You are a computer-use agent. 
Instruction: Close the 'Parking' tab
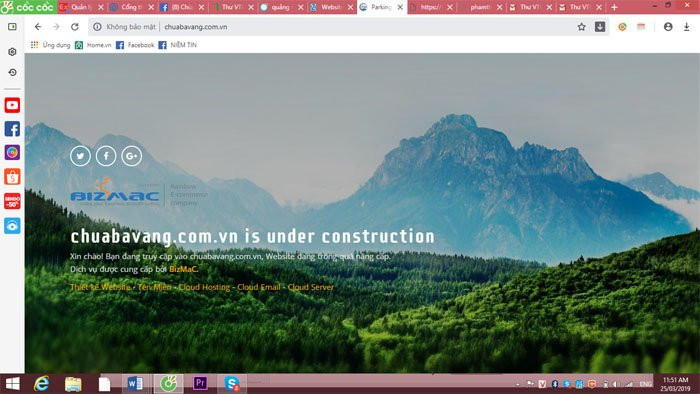[x=400, y=7]
